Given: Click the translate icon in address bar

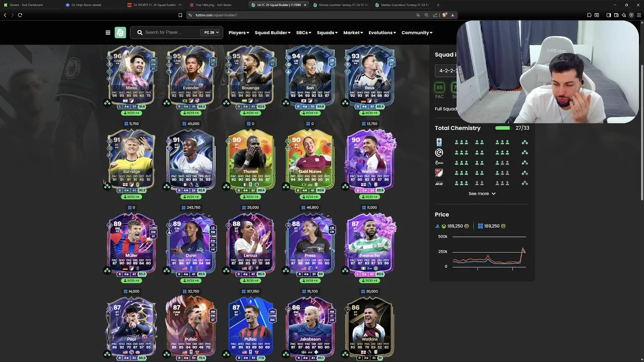Looking at the screenshot, I should click(x=418, y=15).
